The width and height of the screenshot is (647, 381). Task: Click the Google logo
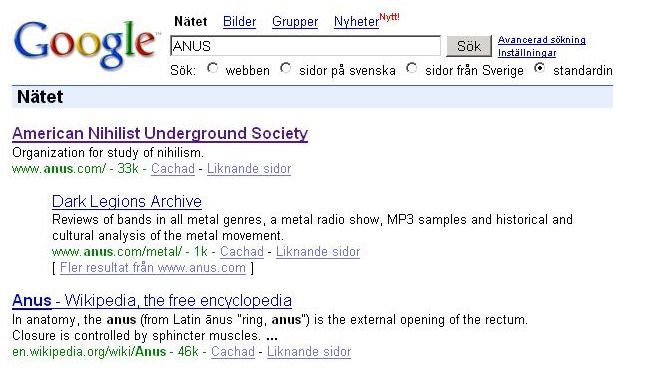86,44
